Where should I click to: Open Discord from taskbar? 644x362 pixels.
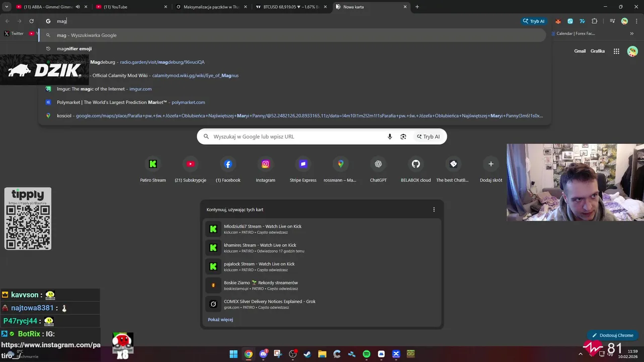[x=263, y=354]
